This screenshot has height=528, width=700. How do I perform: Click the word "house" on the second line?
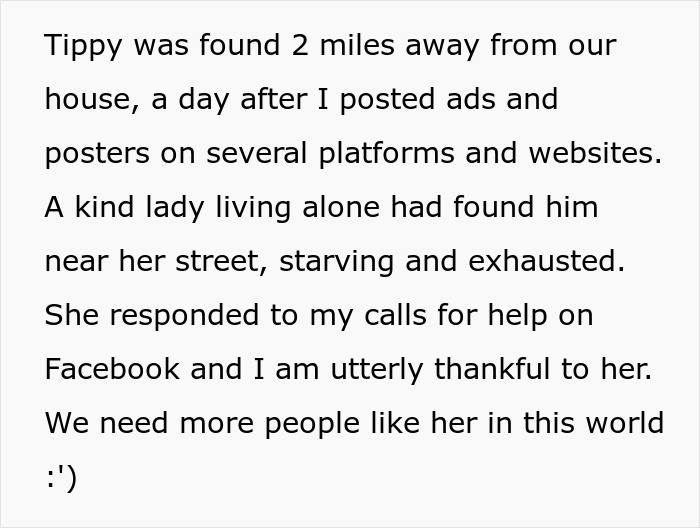tap(89, 100)
